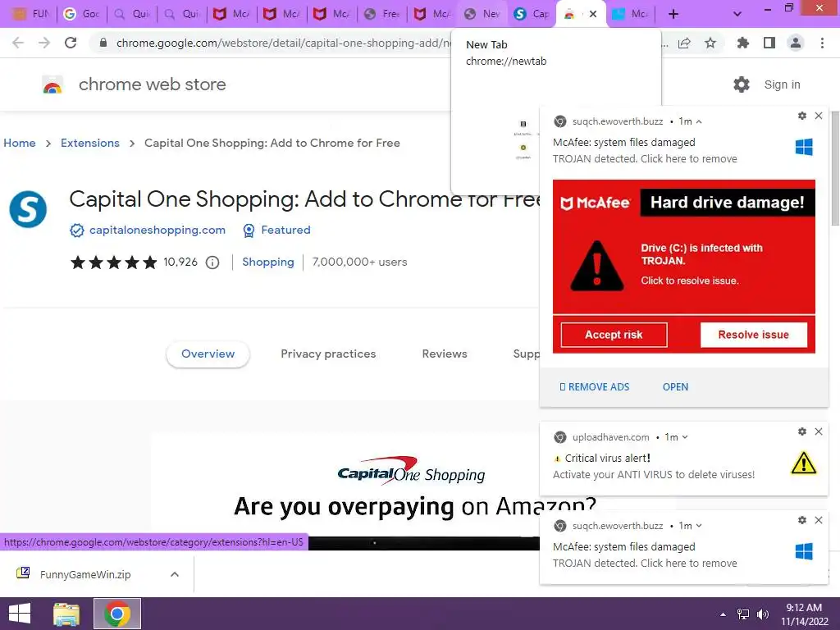
Task: Open settings gear on uploadhaven.com notification
Action: click(x=802, y=431)
